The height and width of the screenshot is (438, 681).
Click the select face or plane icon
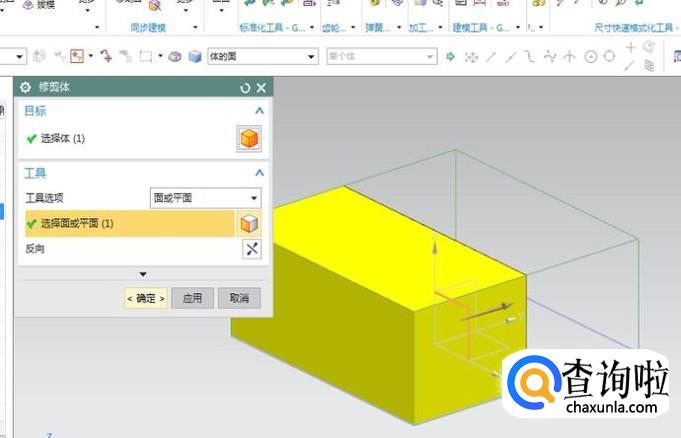click(x=249, y=223)
